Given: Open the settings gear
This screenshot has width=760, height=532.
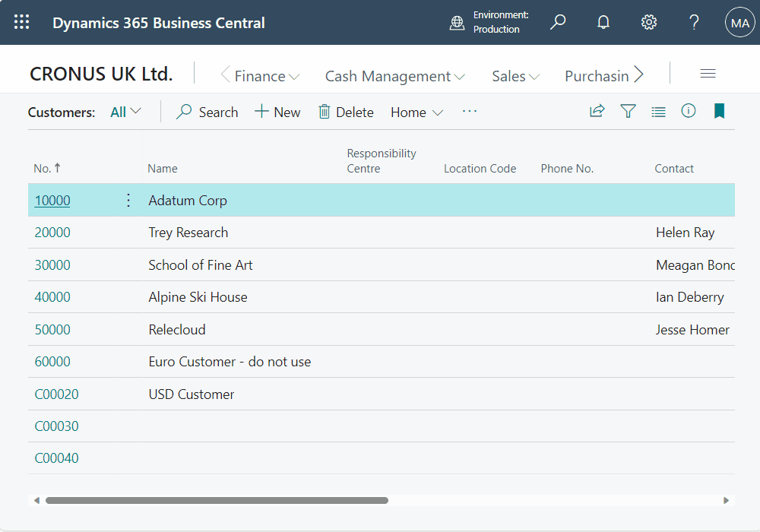Looking at the screenshot, I should [x=648, y=22].
